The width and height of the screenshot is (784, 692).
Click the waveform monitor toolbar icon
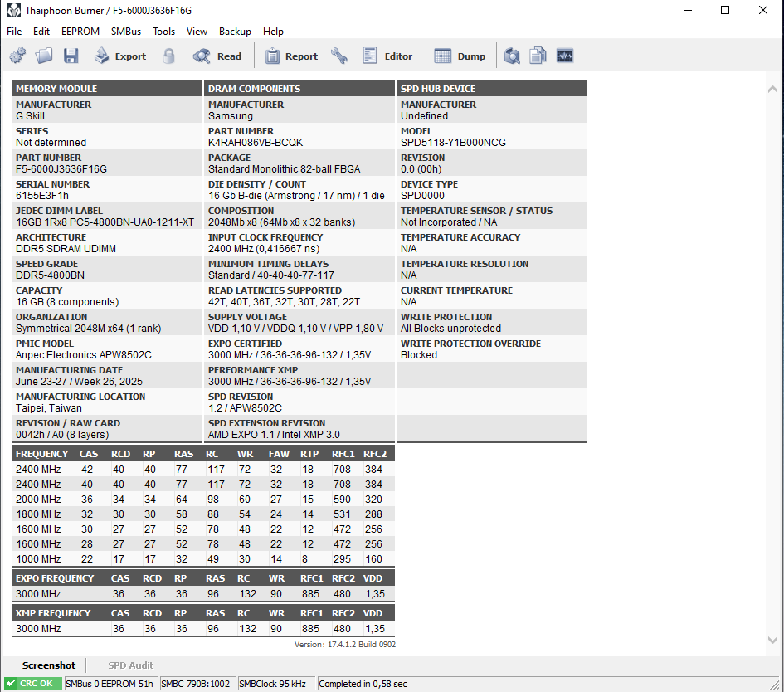(x=565, y=56)
